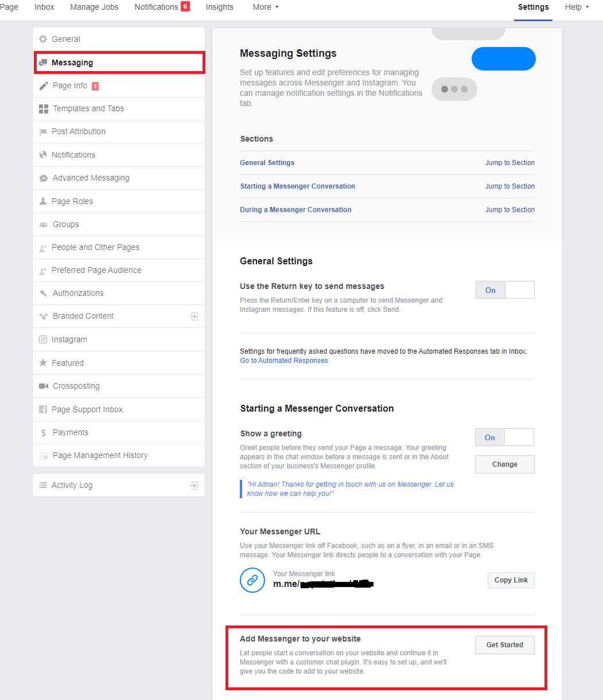The width and height of the screenshot is (603, 700).
Task: Click the Templates and Tabs grid icon
Action: point(44,108)
